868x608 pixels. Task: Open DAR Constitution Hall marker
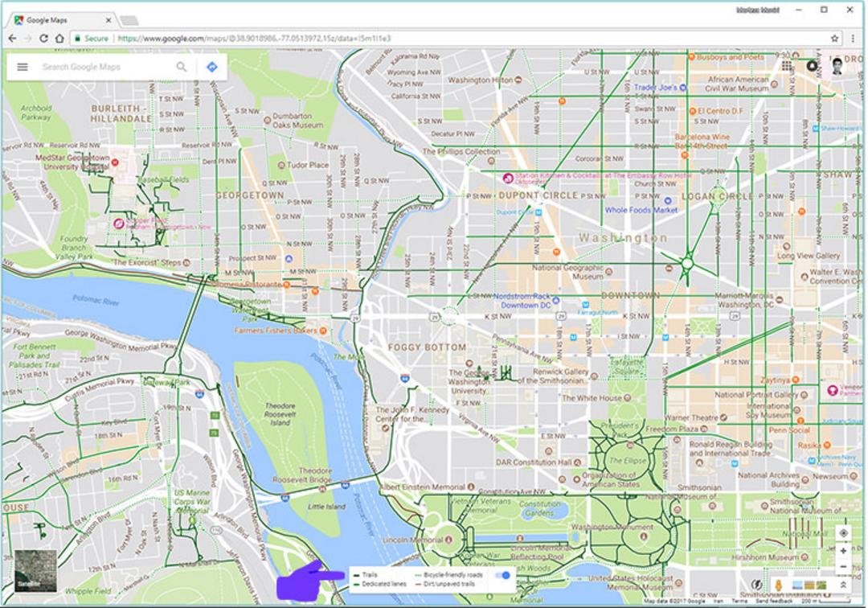click(577, 462)
